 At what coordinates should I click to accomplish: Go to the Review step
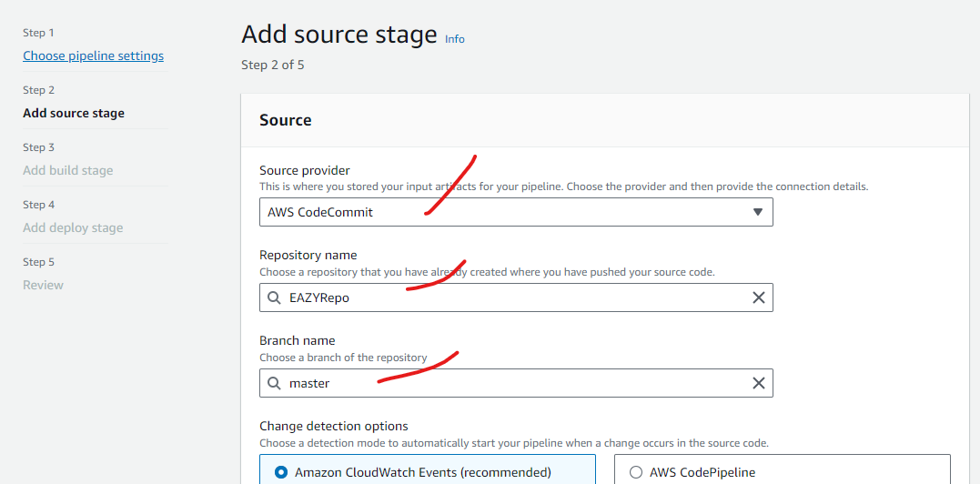[43, 285]
